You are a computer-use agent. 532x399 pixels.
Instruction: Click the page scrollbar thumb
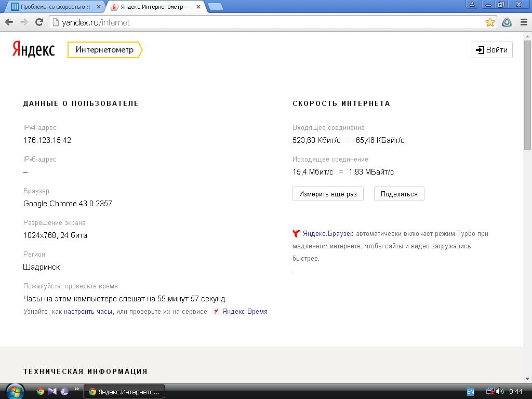(527, 95)
